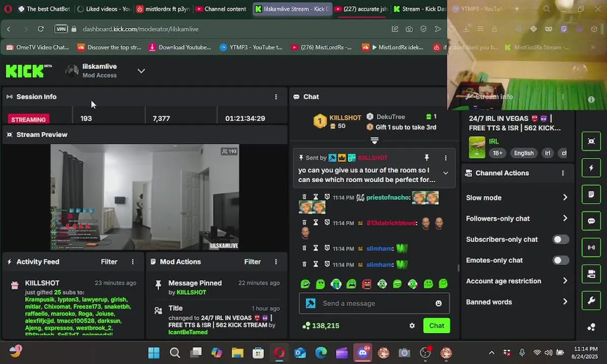Click the Stream Preview video
The width and height of the screenshot is (607, 364).
pyautogui.click(x=145, y=197)
